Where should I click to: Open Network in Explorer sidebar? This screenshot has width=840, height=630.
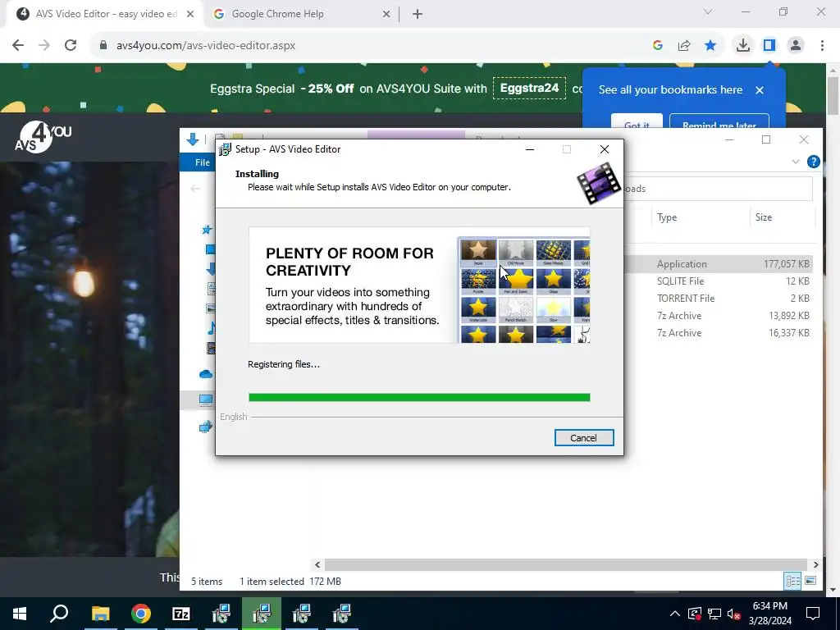pyautogui.click(x=206, y=427)
